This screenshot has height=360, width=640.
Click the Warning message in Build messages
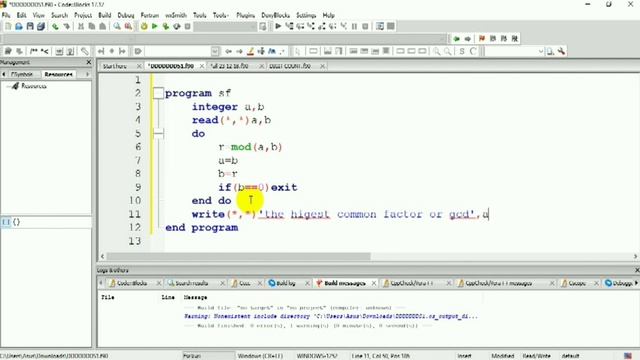pyautogui.click(x=331, y=316)
